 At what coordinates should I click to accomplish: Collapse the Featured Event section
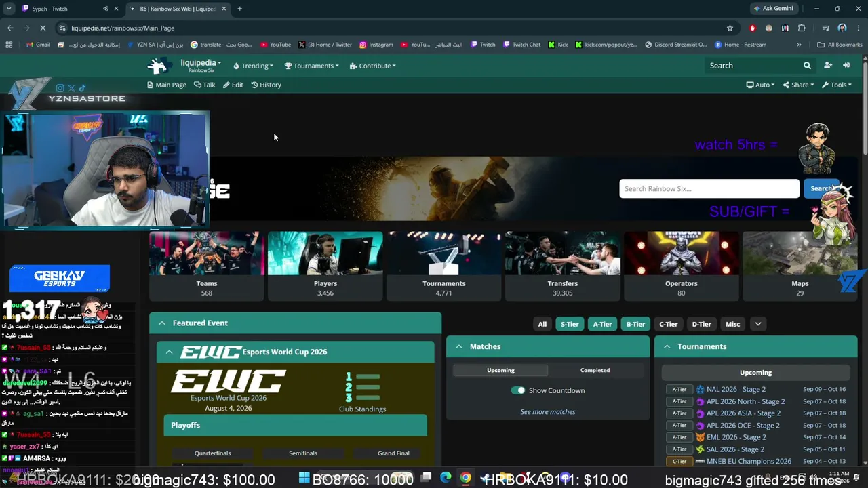click(161, 323)
